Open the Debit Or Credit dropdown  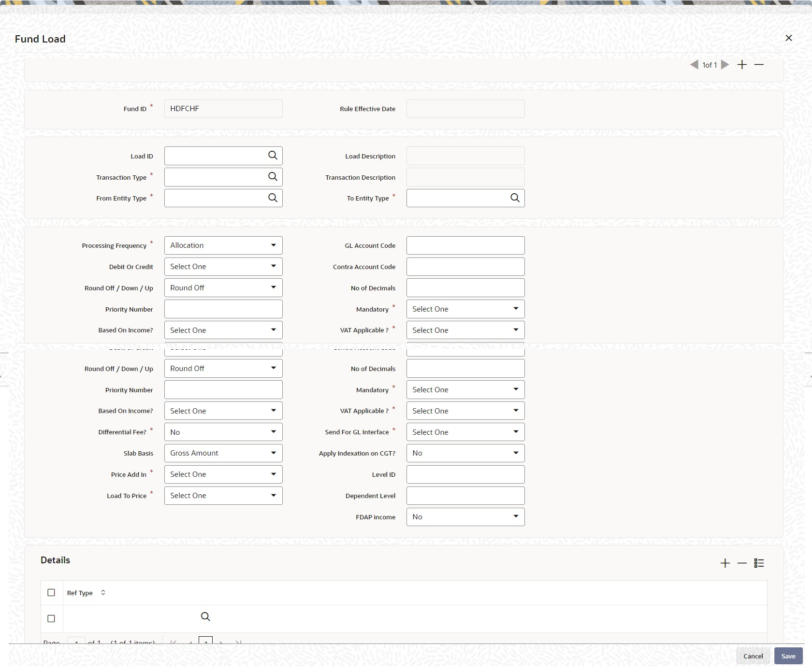(223, 267)
